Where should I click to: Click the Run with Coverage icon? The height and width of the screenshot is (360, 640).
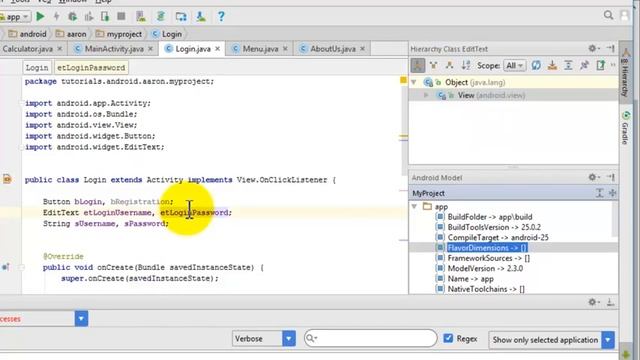89,16
